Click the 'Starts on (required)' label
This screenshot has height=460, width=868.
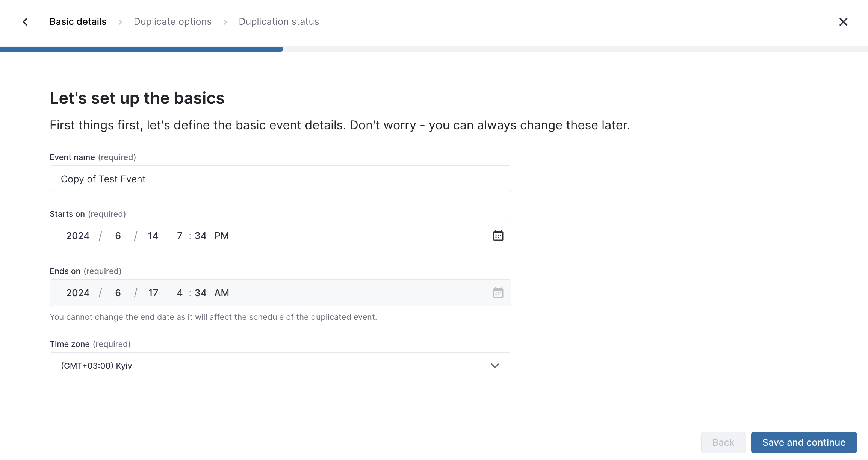pyautogui.click(x=88, y=214)
